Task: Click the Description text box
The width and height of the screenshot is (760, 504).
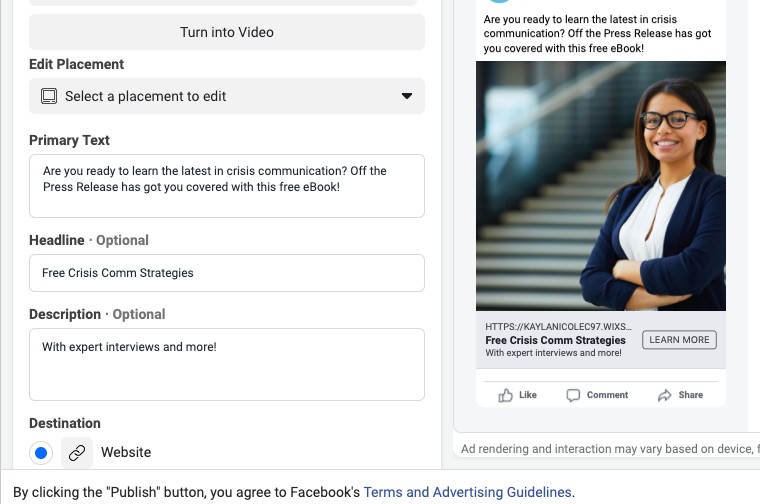Action: pos(227,364)
